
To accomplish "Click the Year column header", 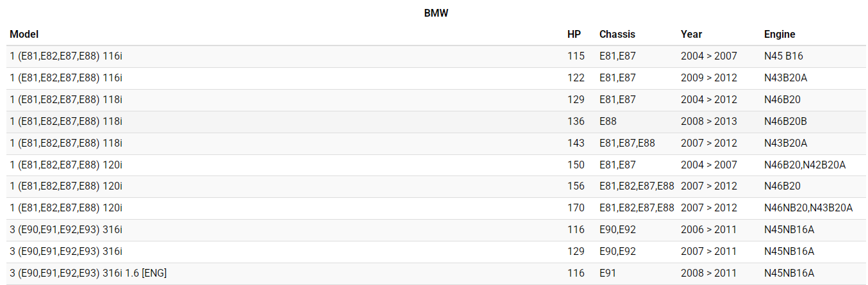I will point(691,35).
